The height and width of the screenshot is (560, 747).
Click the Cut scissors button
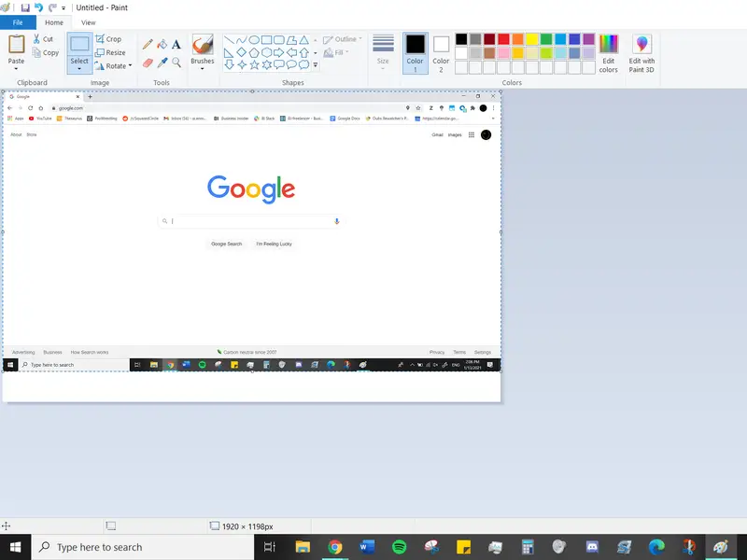pyautogui.click(x=43, y=39)
